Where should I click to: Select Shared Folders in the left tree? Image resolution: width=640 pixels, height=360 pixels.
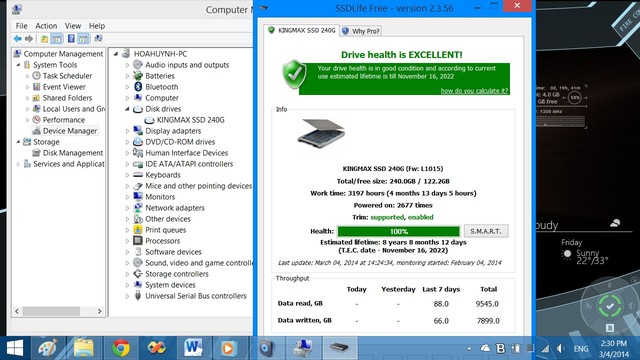coord(67,98)
